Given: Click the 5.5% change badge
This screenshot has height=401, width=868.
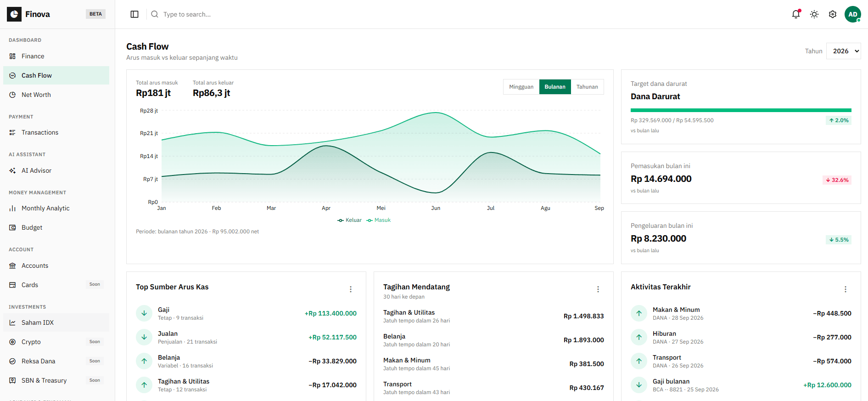Looking at the screenshot, I should (x=839, y=240).
